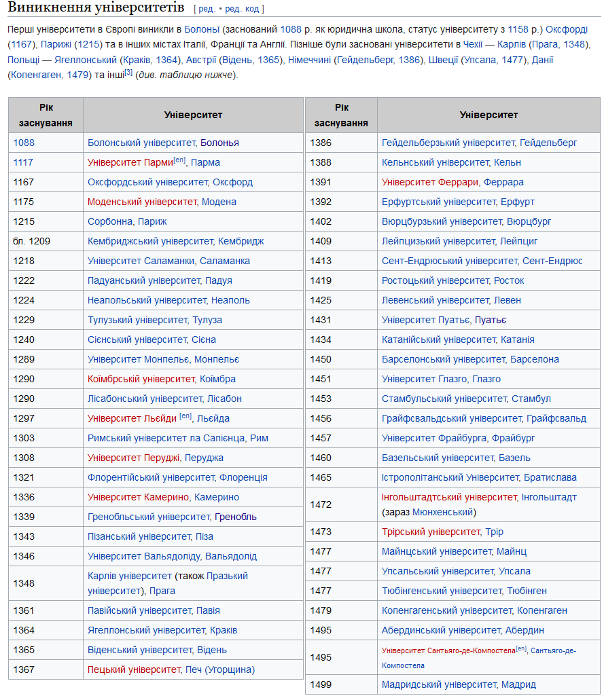604x700 pixels.
Task: Open Університет Глазго link
Action: coord(425,379)
